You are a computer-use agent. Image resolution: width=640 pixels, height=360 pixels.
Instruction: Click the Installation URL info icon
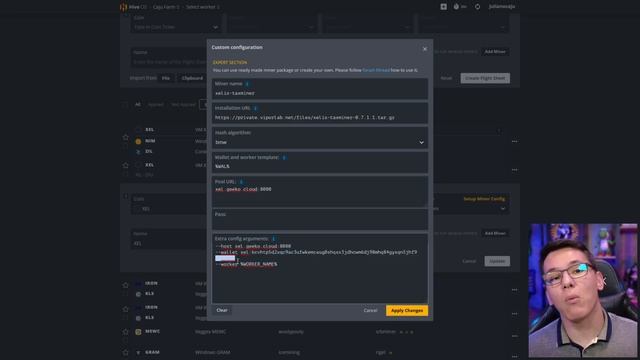pos(256,108)
